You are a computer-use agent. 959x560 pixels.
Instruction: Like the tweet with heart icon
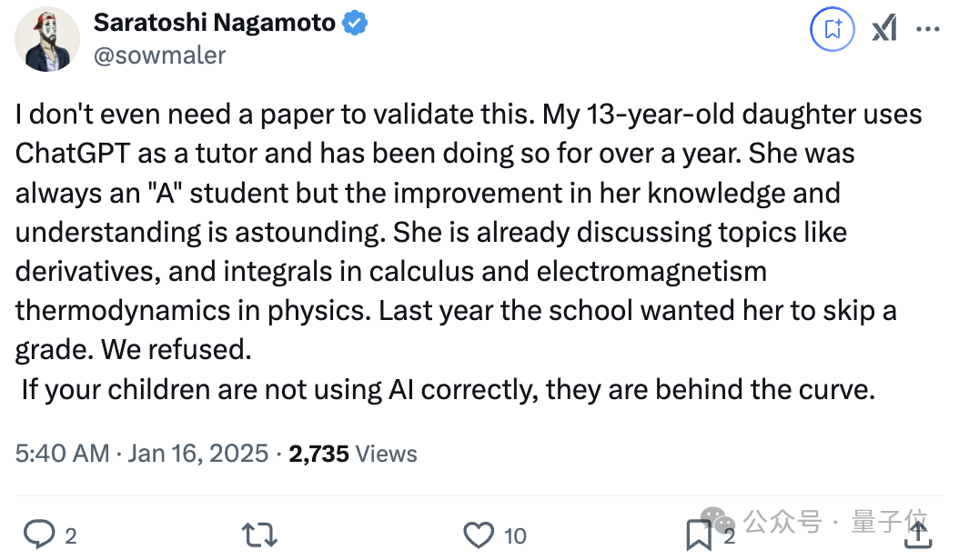479,535
